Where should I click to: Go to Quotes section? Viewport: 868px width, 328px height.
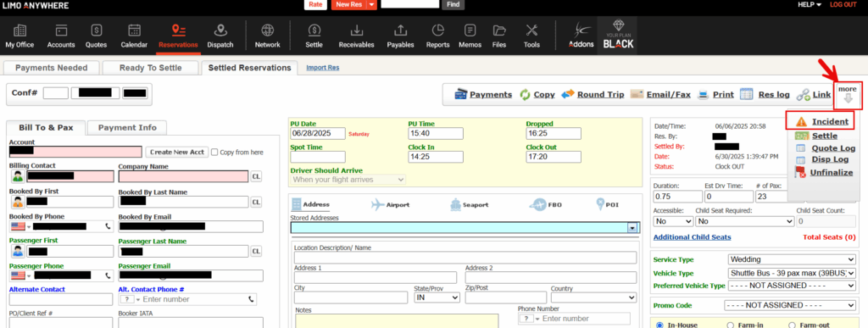pyautogui.click(x=97, y=36)
